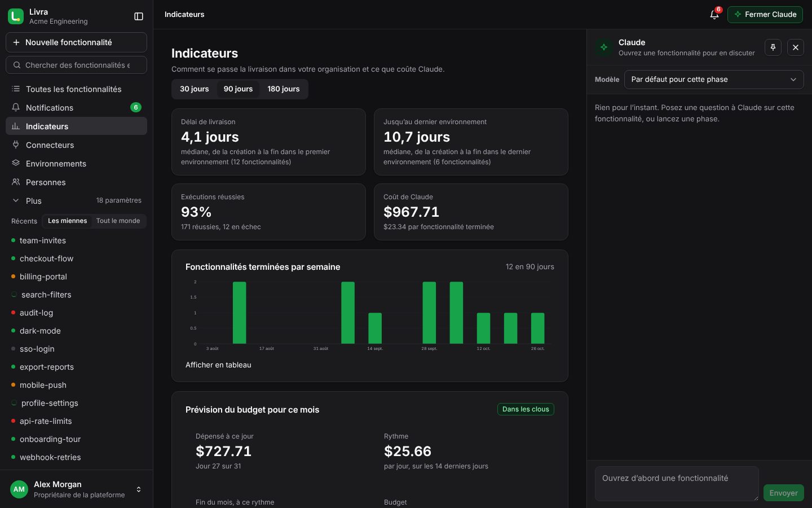812x508 pixels.
Task: Click the Dans les clous status badge
Action: coord(526,409)
